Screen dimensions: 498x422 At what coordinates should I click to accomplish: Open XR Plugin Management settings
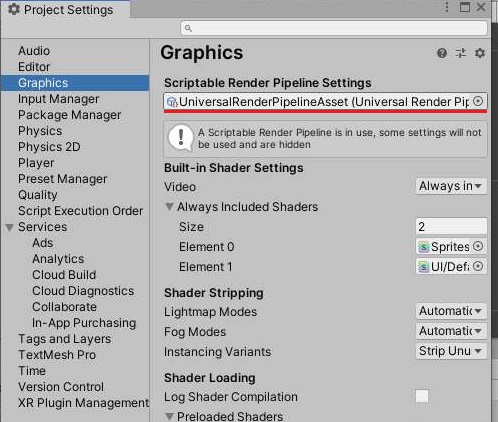coord(83,403)
